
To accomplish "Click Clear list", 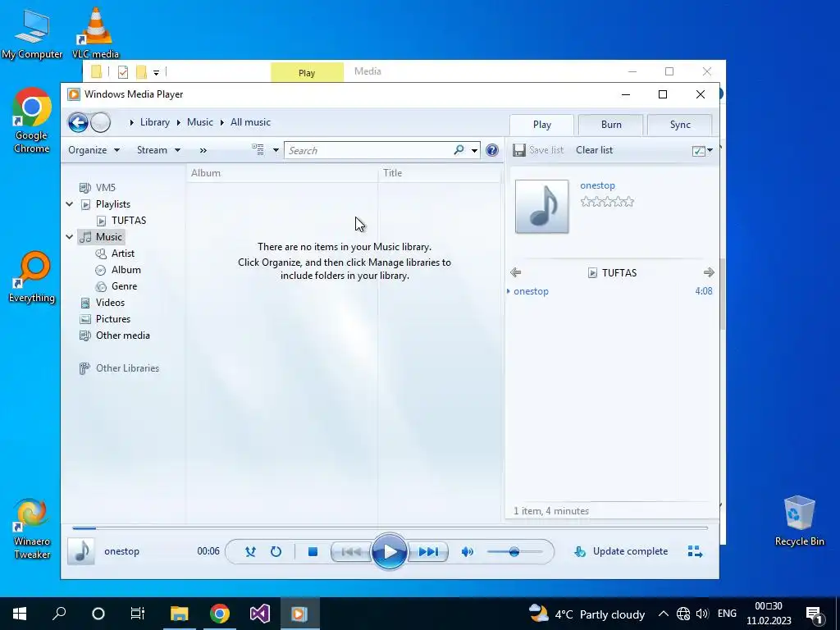I will tap(594, 150).
